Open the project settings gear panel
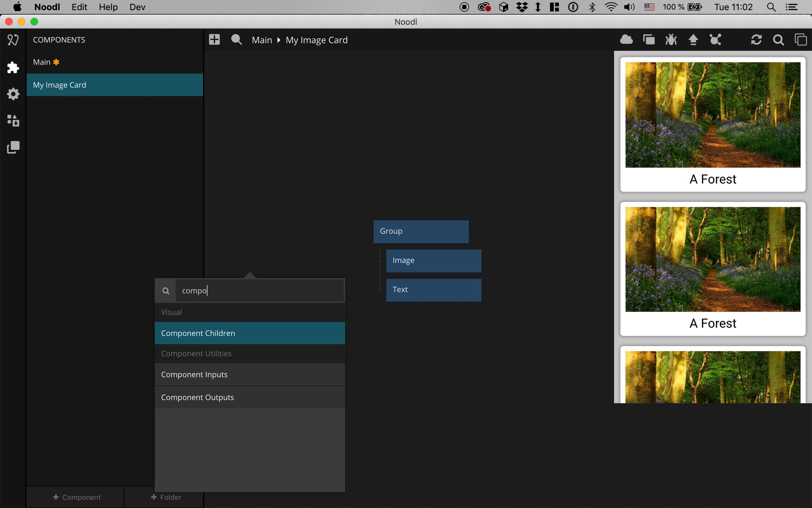Image resolution: width=812 pixels, height=508 pixels. click(x=13, y=94)
